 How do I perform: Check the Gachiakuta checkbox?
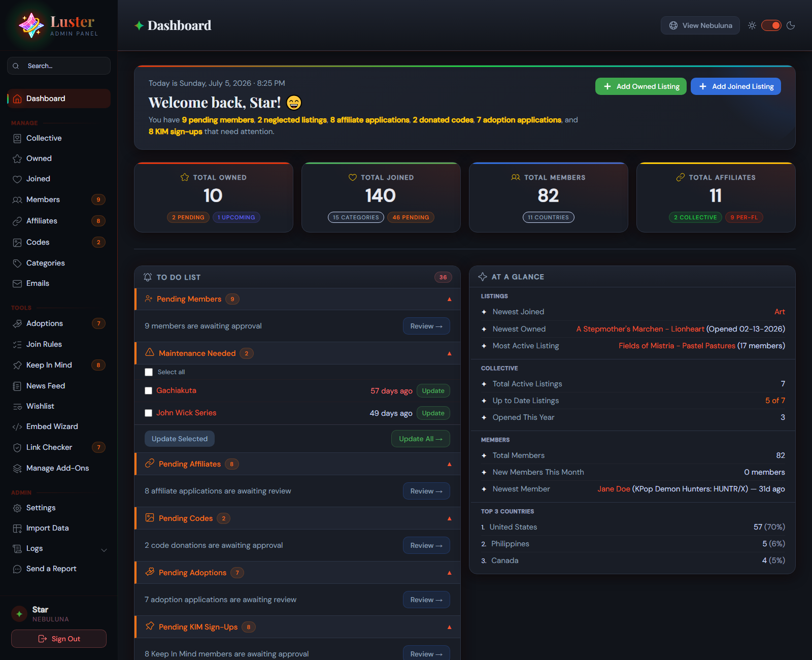149,391
